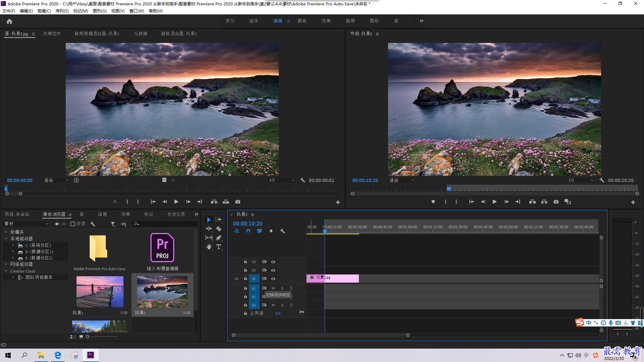The image size is (644, 362).
Task: Switch to 历史记录 panel tab
Action: pos(176,214)
